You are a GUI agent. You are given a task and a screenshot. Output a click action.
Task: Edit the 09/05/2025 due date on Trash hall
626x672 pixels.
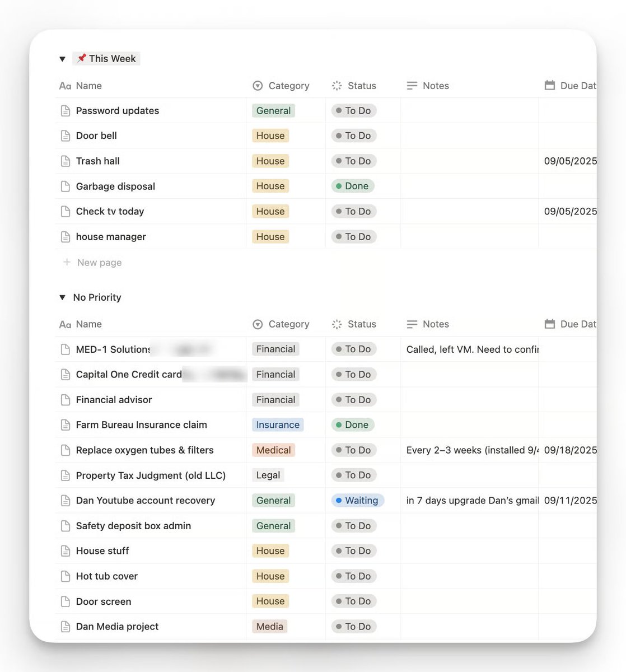(x=570, y=161)
